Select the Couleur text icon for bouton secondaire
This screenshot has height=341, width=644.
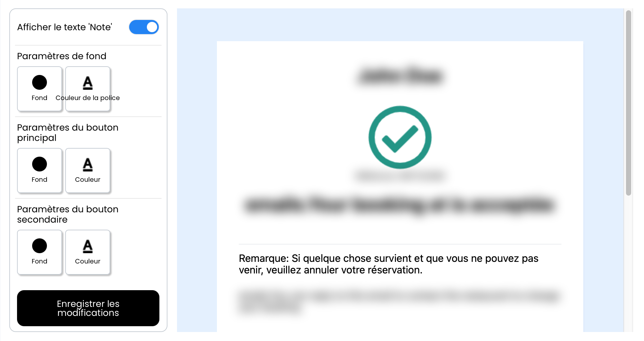click(88, 252)
